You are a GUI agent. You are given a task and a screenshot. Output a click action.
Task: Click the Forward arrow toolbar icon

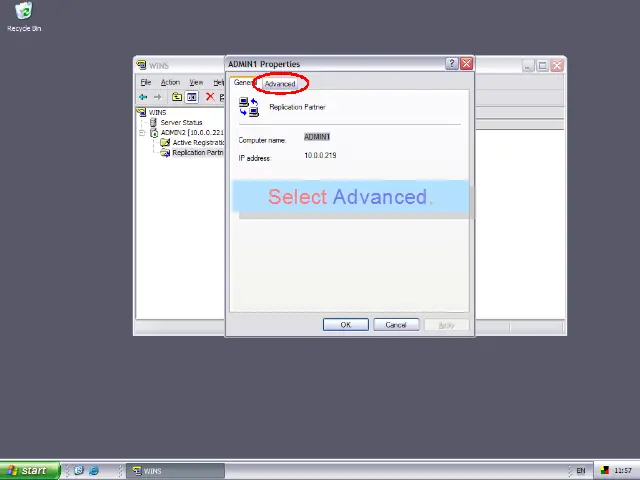(x=157, y=97)
